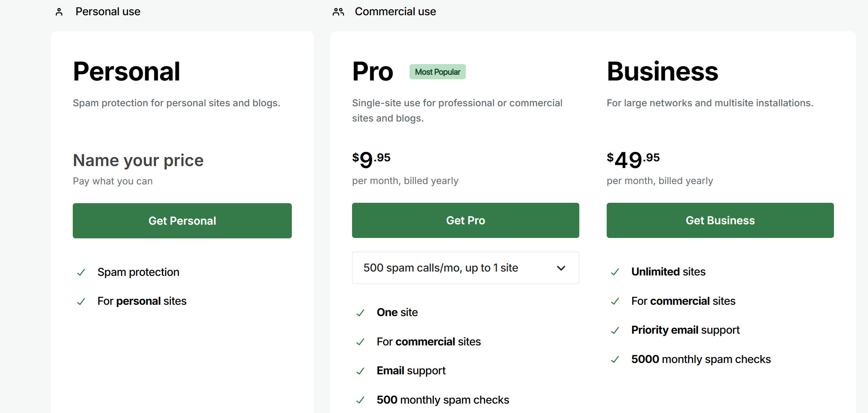Click the group Commercial use icon
The height and width of the screenshot is (413, 868).
click(338, 12)
